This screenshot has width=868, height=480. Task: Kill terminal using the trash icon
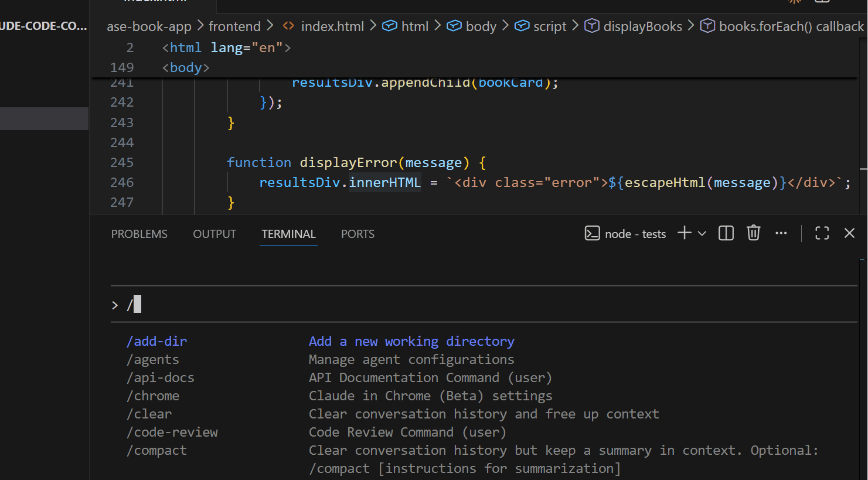pos(754,233)
